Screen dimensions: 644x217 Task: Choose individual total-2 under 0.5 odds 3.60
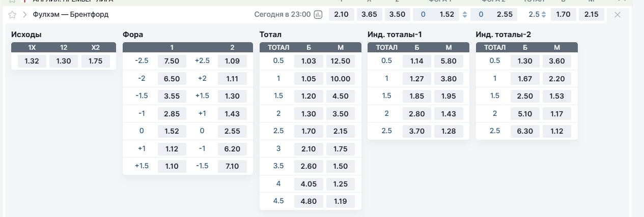(x=557, y=61)
